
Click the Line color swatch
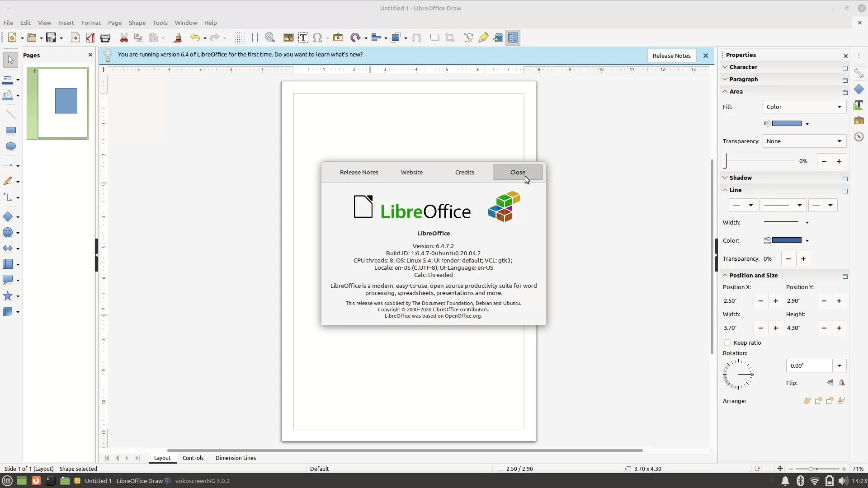tap(787, 240)
